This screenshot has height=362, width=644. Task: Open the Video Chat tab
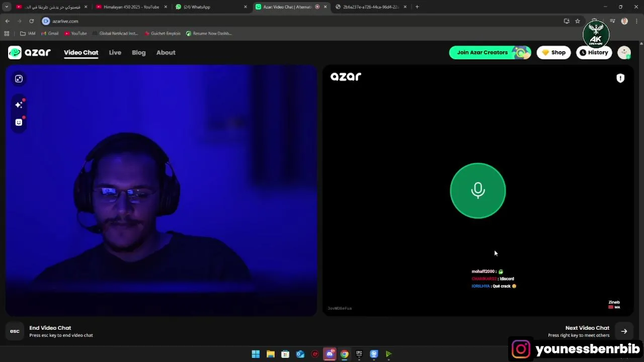pos(81,52)
